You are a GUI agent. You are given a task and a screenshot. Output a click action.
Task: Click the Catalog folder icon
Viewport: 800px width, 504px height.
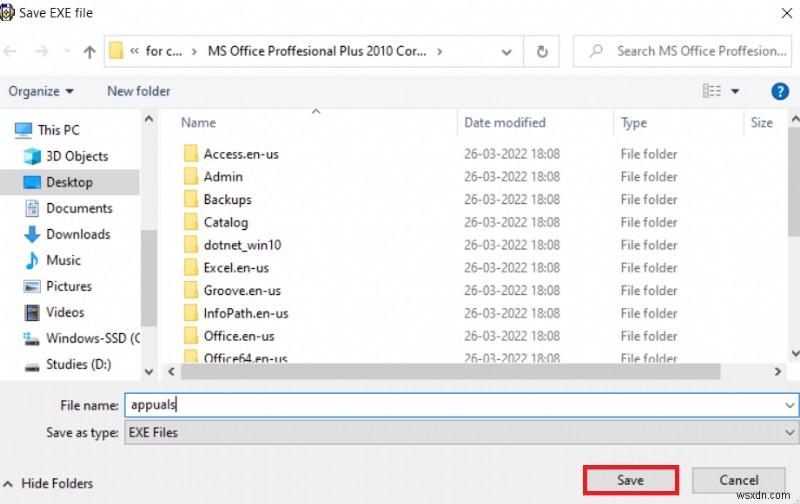click(191, 221)
